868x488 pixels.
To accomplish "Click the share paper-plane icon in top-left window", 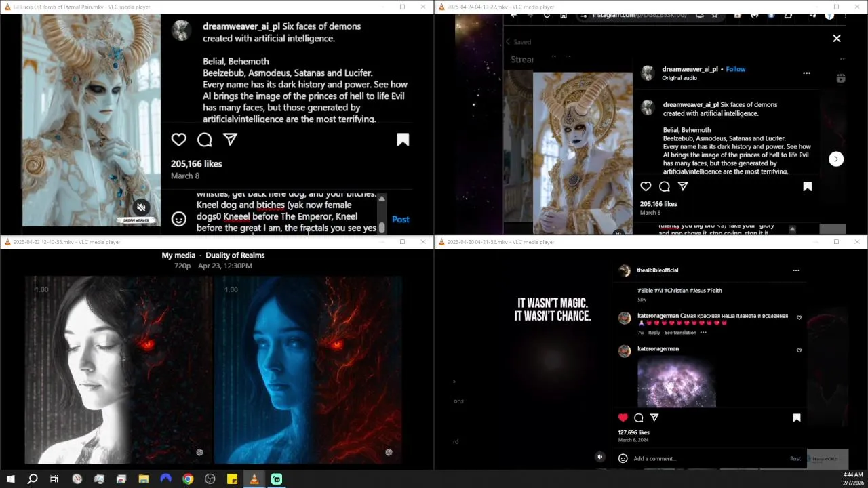I will (230, 139).
